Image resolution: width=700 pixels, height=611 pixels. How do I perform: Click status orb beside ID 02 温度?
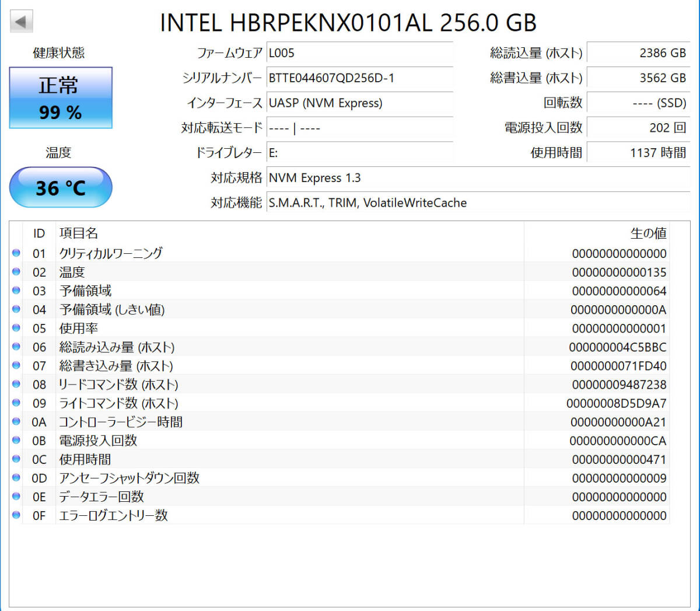[16, 271]
